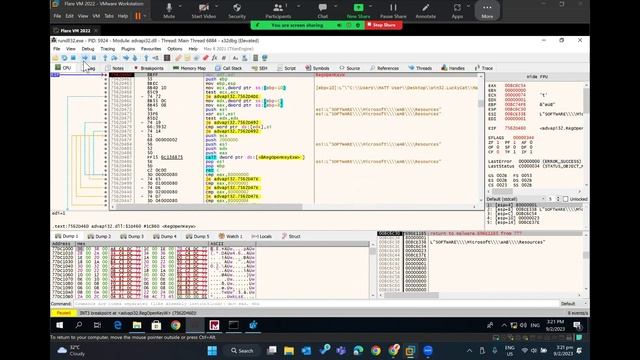Screen dimensions: 640x360
Task: Expand Mute audio options arrow in Zoom
Action: [x=180, y=7]
